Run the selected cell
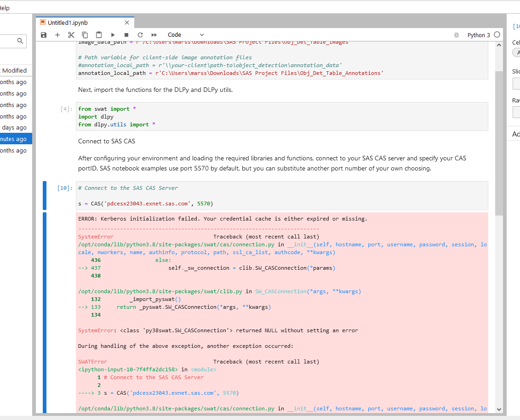520x420 pixels. pyautogui.click(x=113, y=35)
